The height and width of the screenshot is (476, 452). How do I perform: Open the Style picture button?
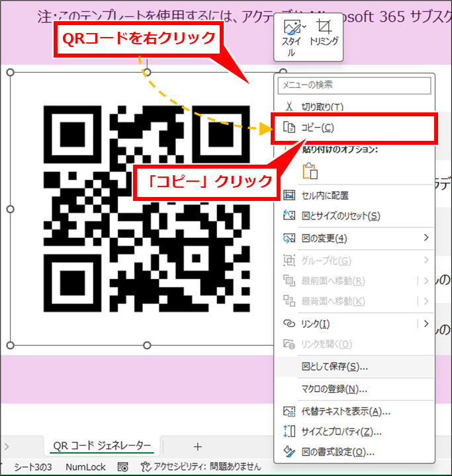coord(291,37)
